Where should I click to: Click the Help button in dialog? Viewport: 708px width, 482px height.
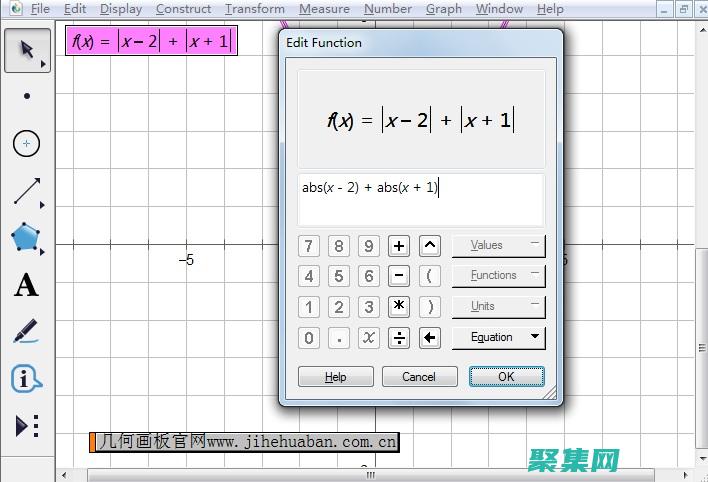pos(336,377)
